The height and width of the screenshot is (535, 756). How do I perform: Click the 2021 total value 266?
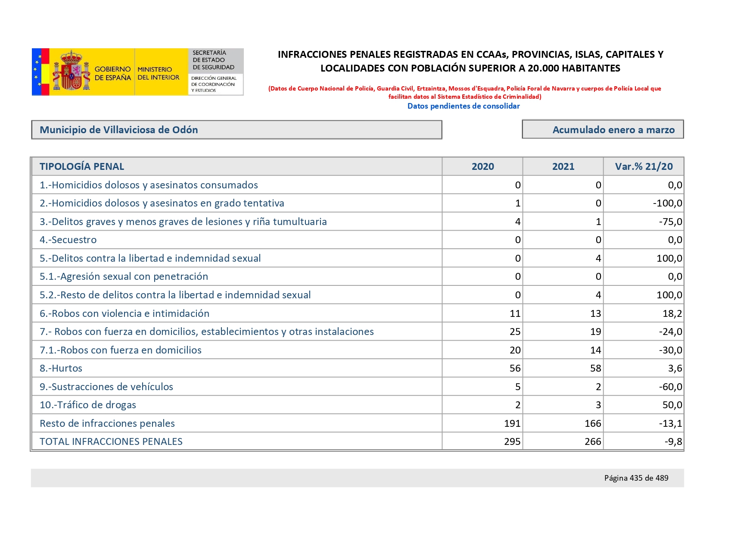(593, 441)
